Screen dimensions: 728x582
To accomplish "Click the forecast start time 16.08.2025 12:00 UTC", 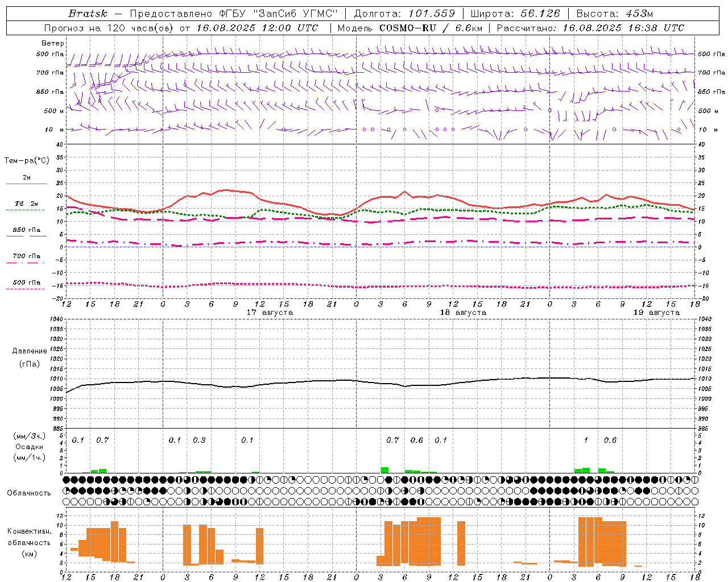I will point(257,28).
